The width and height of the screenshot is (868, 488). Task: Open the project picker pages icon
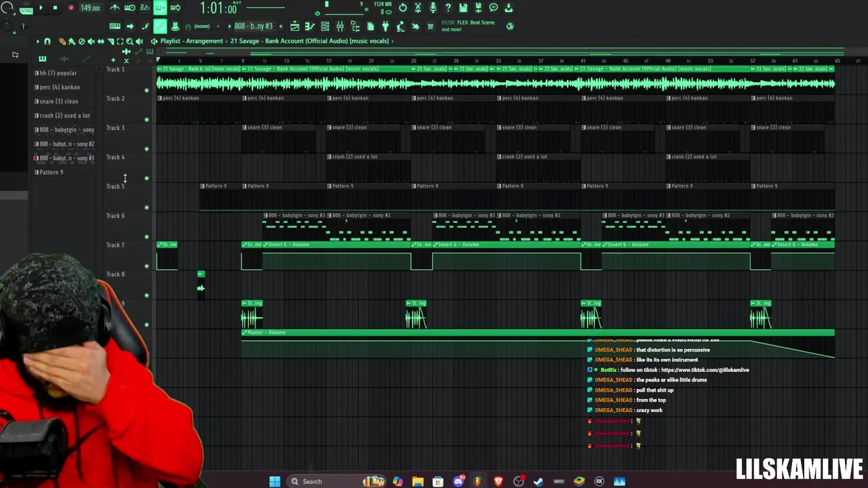[x=370, y=26]
